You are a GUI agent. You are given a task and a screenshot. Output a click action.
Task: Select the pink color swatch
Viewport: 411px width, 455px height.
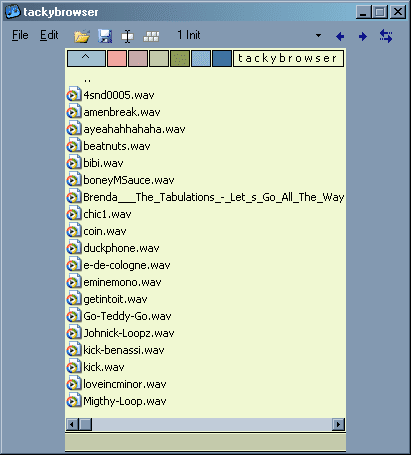117,58
